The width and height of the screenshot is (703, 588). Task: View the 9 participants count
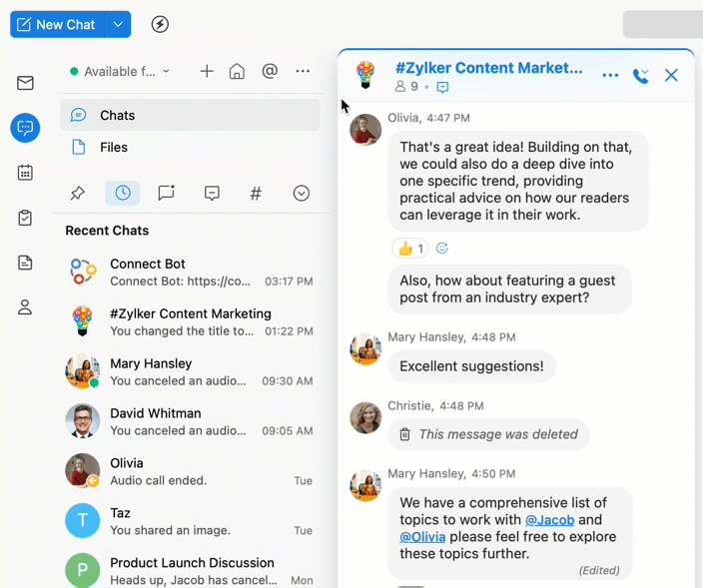406,87
